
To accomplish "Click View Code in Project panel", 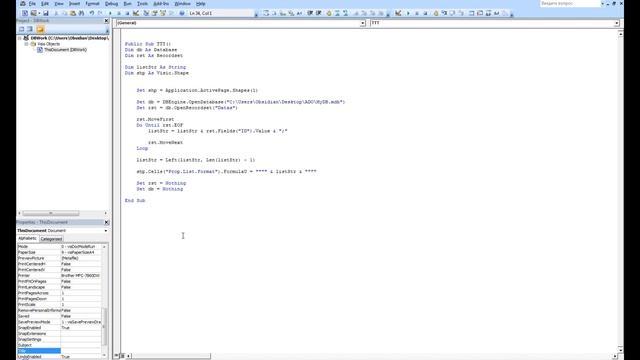I will 22,29.
